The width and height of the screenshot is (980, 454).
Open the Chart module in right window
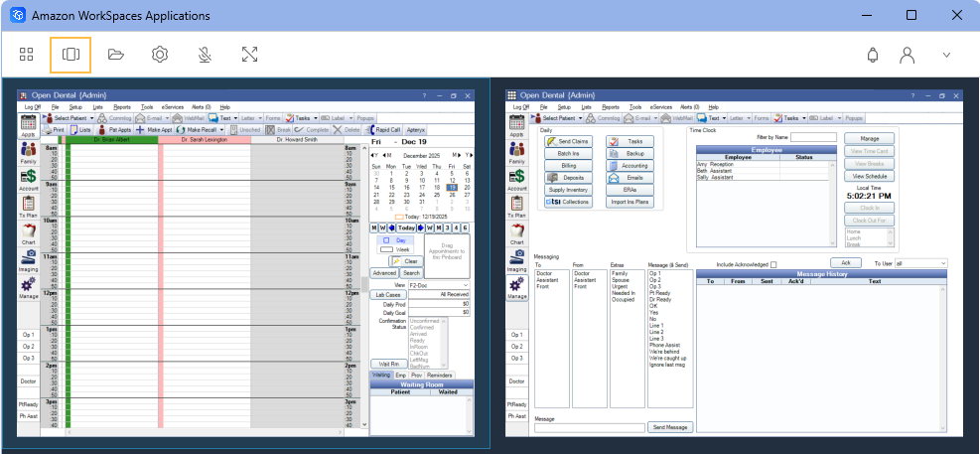516,233
